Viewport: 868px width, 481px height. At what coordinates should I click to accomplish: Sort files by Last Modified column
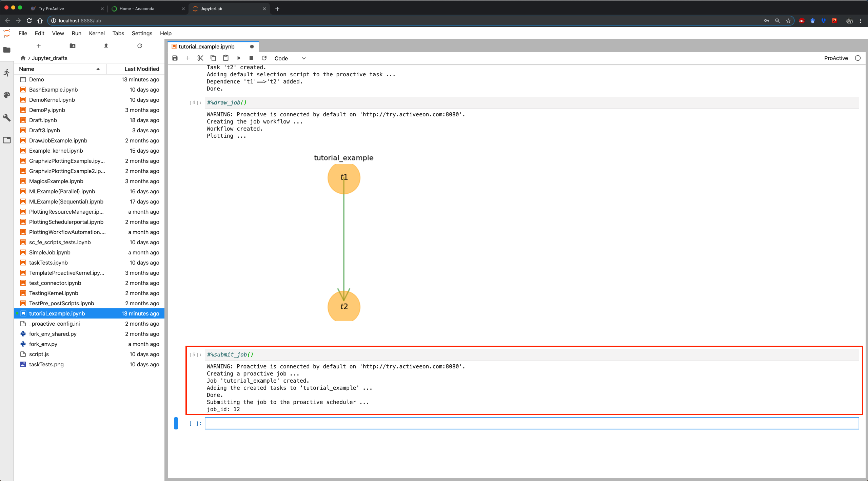point(136,69)
